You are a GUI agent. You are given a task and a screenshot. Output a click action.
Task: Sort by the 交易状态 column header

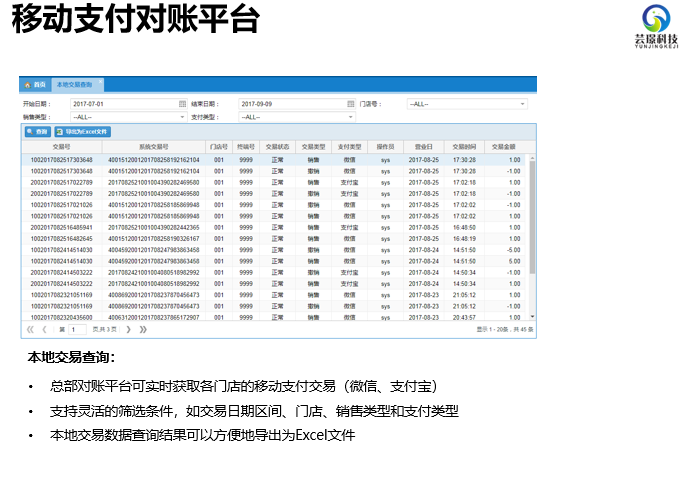(277, 147)
